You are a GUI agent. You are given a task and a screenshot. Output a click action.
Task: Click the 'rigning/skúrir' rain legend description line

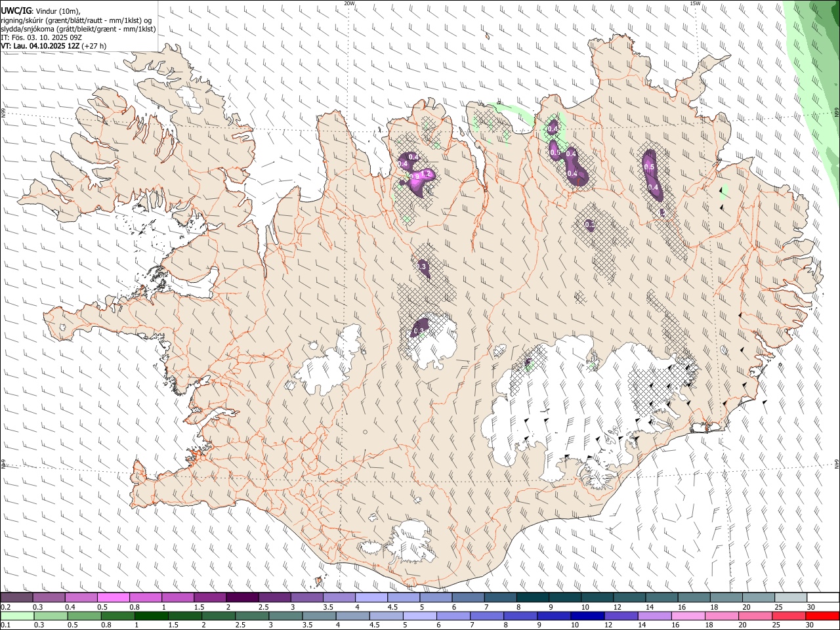[76, 20]
